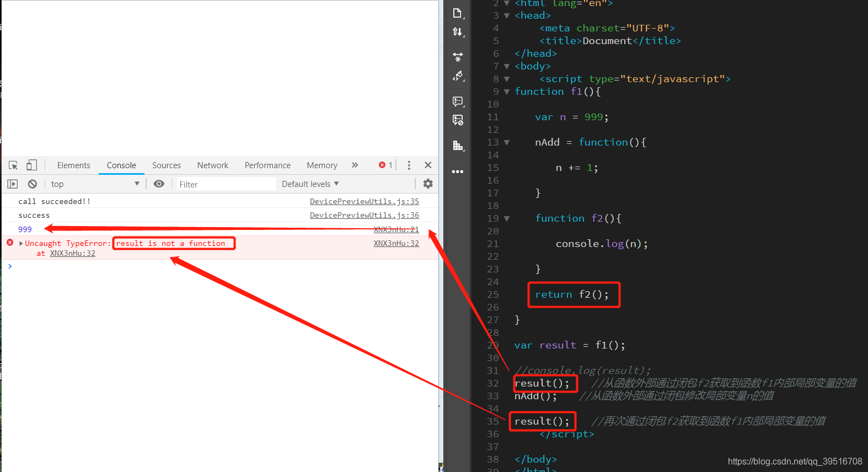The width and height of the screenshot is (868, 472).
Task: Switch to the Sources tab
Action: click(x=167, y=165)
